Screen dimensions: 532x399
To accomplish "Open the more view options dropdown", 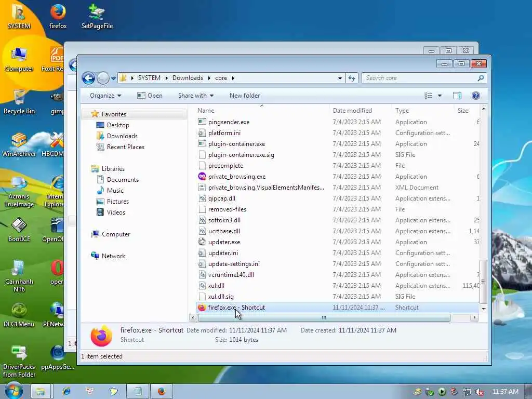I will click(x=440, y=96).
